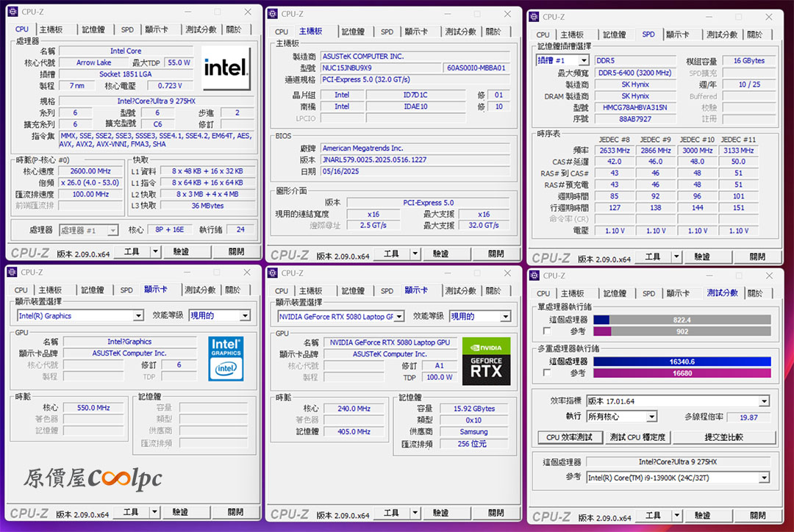Switch to 記憶體 tab in the mainboard window
Image resolution: width=794 pixels, height=532 pixels.
click(x=353, y=32)
